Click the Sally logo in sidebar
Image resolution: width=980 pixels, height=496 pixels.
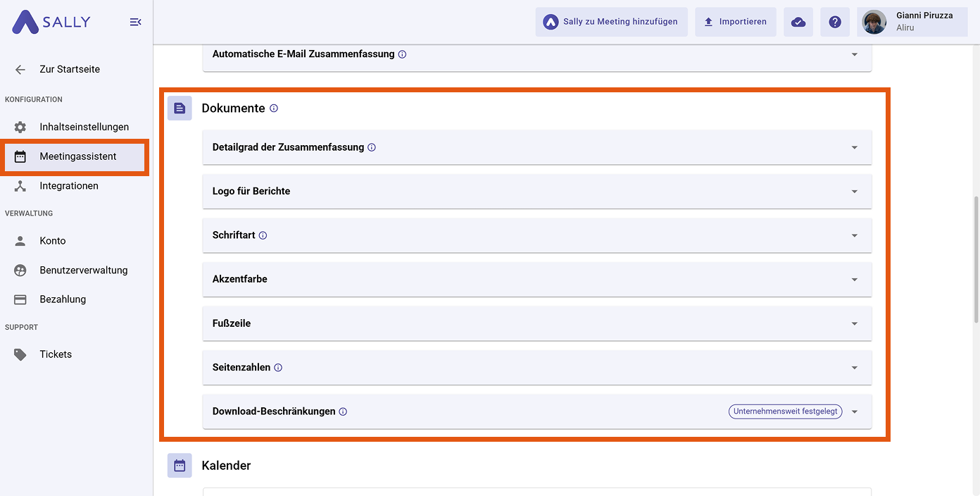51,22
